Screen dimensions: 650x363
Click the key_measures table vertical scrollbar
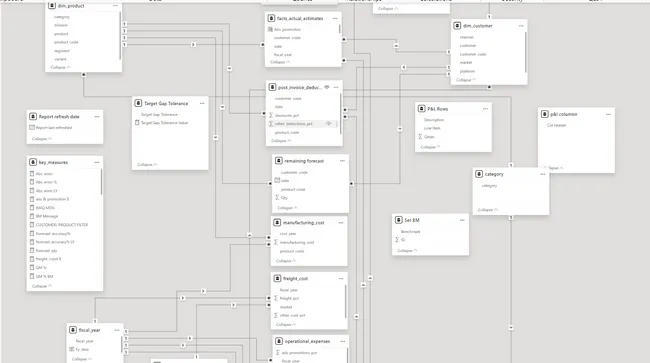pos(102,182)
